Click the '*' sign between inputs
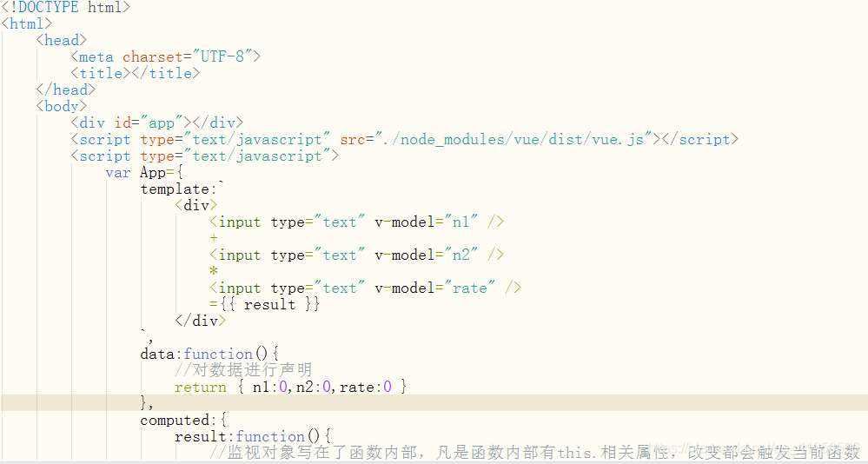The image size is (868, 464). (214, 271)
